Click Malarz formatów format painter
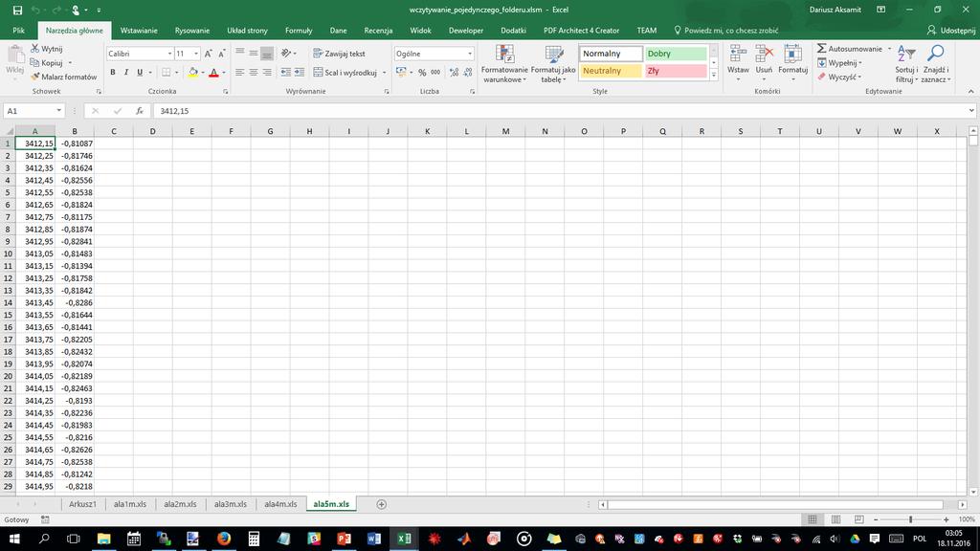This screenshot has width=980, height=551. [x=64, y=77]
